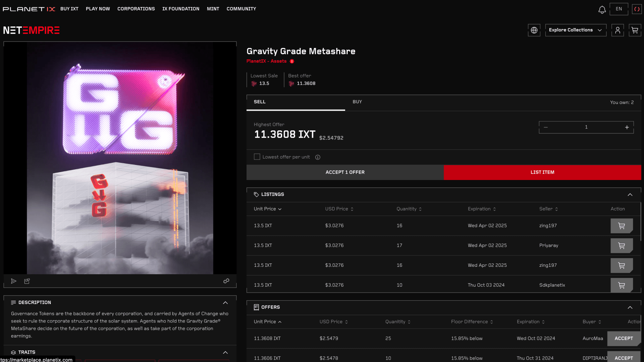Open the globe network selector icon
The width and height of the screenshot is (644, 362).
click(x=534, y=30)
